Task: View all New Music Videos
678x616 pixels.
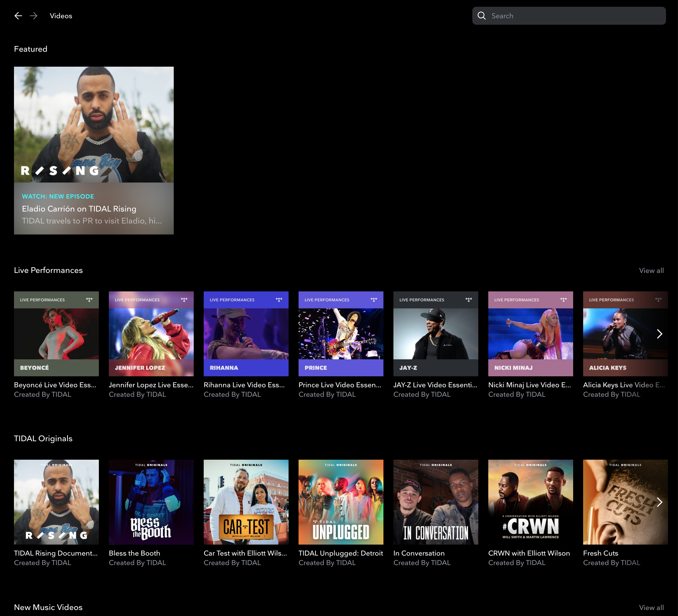Action: click(x=651, y=608)
